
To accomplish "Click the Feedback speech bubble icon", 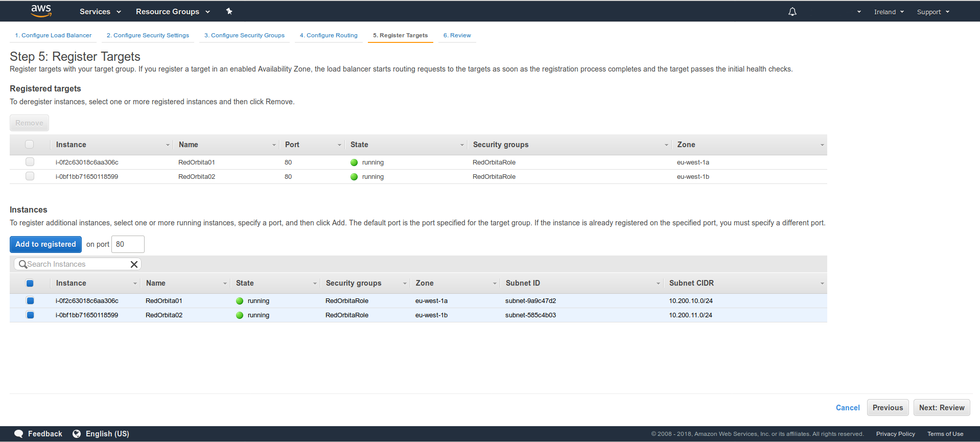I will click(x=19, y=434).
